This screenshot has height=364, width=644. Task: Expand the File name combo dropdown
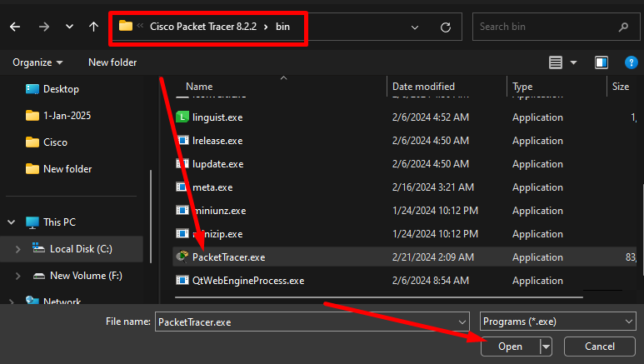[x=462, y=322]
